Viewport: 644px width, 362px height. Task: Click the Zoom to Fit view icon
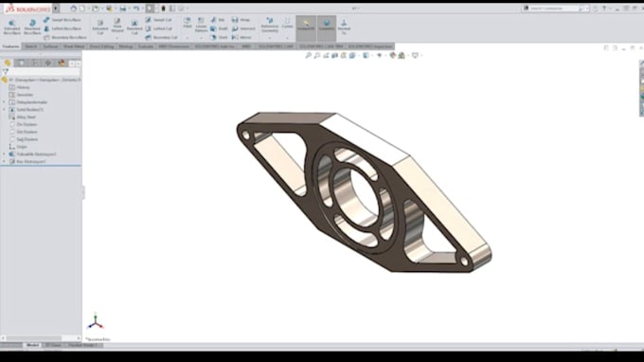pos(308,56)
